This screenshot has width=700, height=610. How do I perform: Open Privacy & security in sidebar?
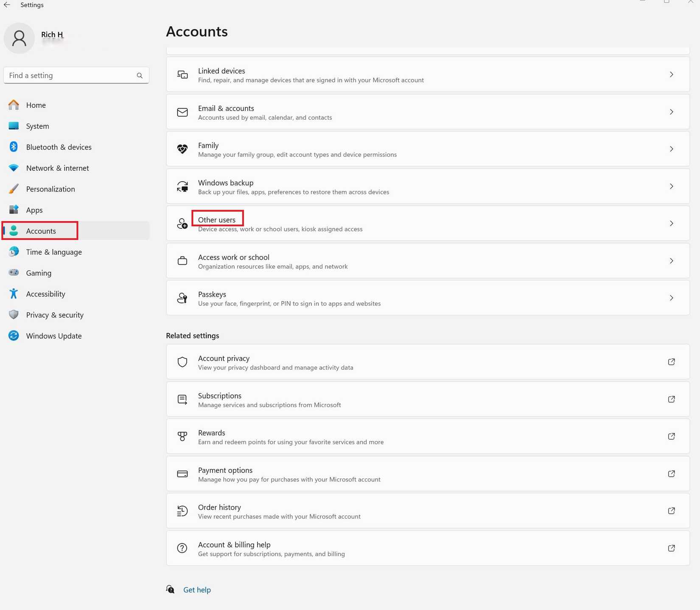pos(55,315)
